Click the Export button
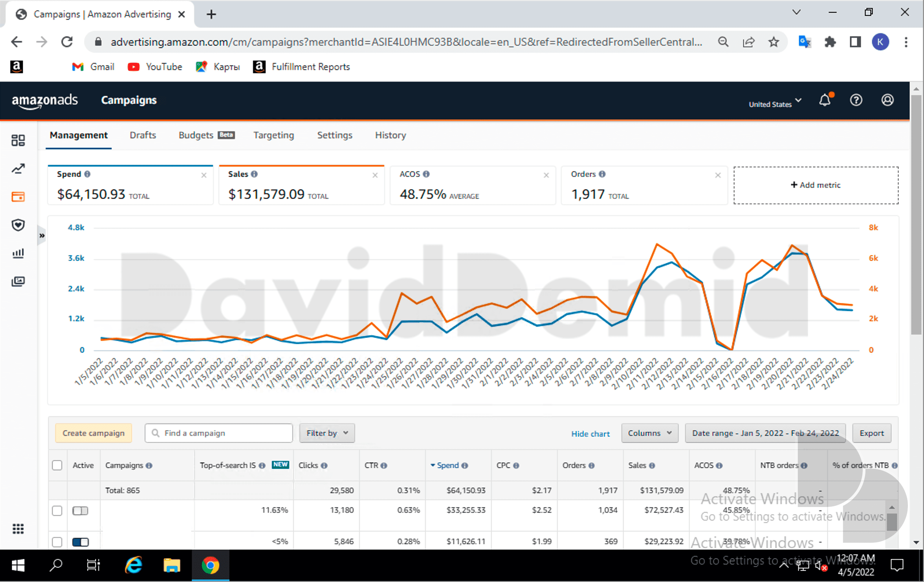924x582 pixels. (871, 433)
